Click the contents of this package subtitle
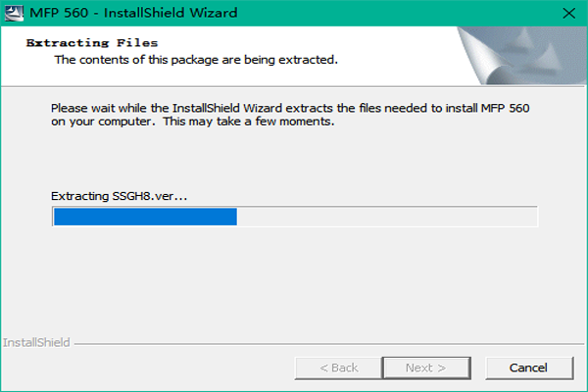This screenshot has width=588, height=392. (196, 60)
